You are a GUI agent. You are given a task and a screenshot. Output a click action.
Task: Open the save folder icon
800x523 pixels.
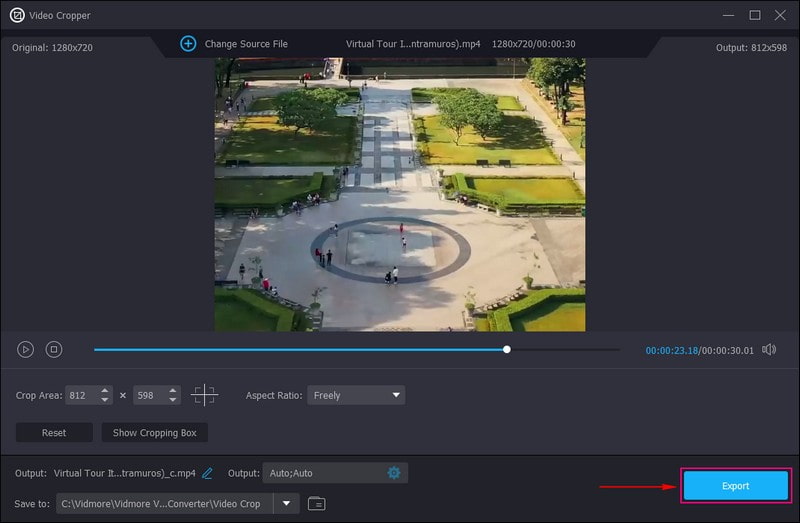pos(316,503)
